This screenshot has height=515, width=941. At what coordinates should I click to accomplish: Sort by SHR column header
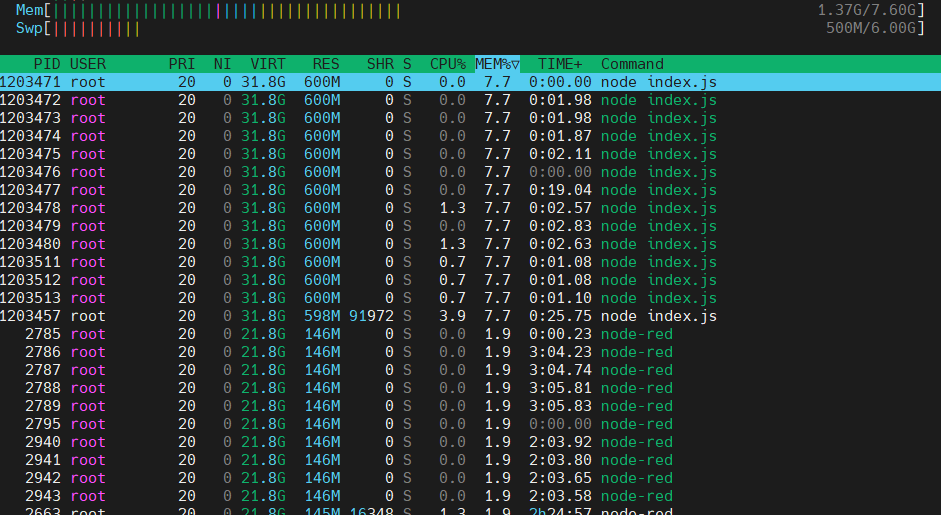click(x=380, y=64)
